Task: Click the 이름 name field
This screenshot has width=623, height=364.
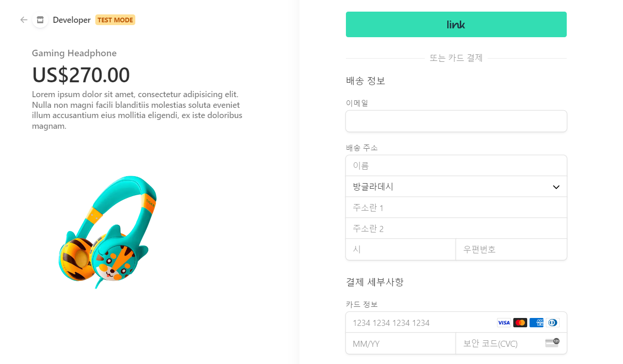Action: pos(456,165)
